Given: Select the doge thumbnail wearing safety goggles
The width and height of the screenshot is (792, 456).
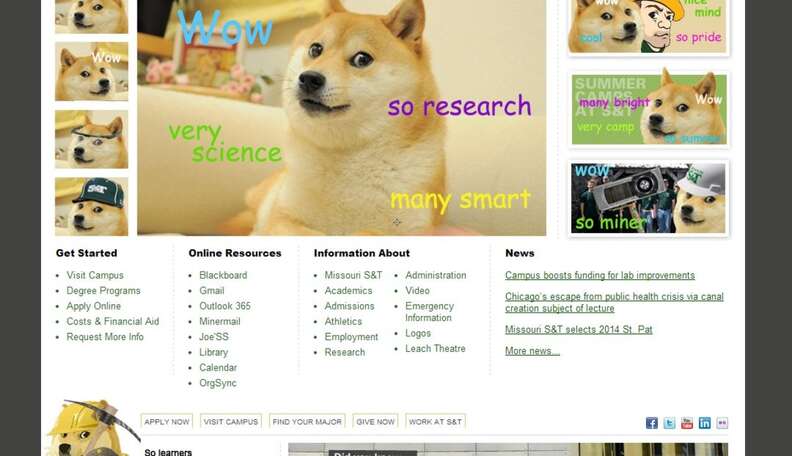Looking at the screenshot, I should coord(91,139).
